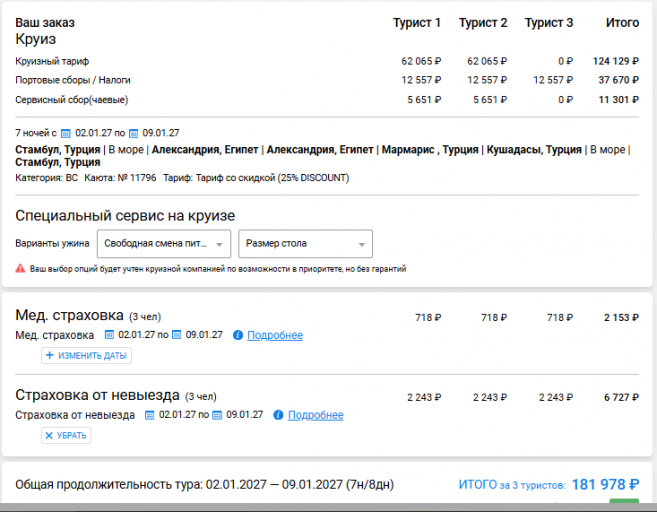Click the cruise start date calendar icon
This screenshot has height=512, width=657.
[66, 134]
